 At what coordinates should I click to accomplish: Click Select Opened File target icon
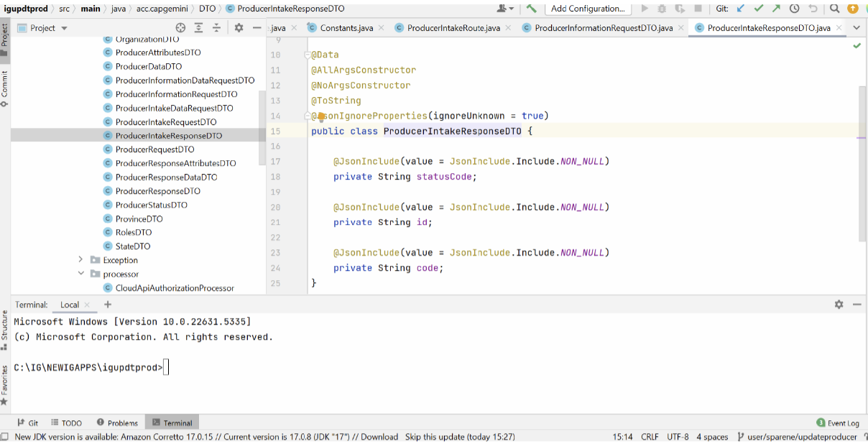(x=180, y=27)
